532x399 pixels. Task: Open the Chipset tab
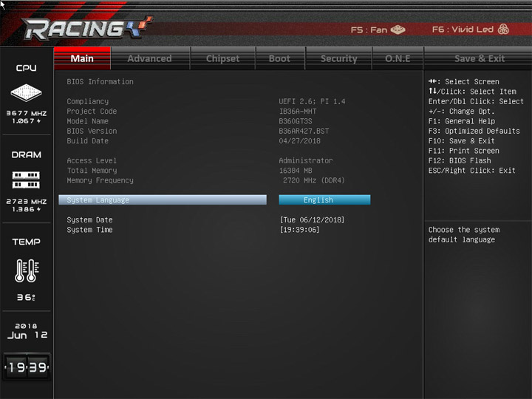point(222,58)
